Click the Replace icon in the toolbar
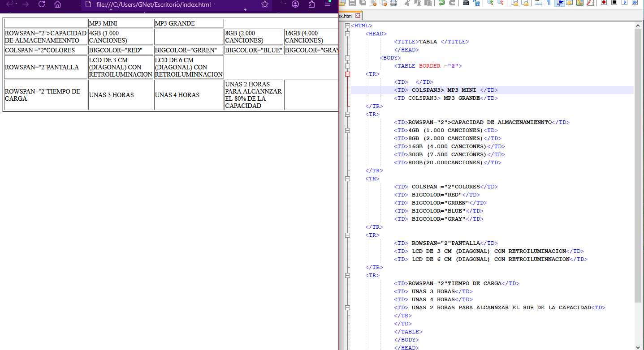The height and width of the screenshot is (350, 644). (x=476, y=3)
